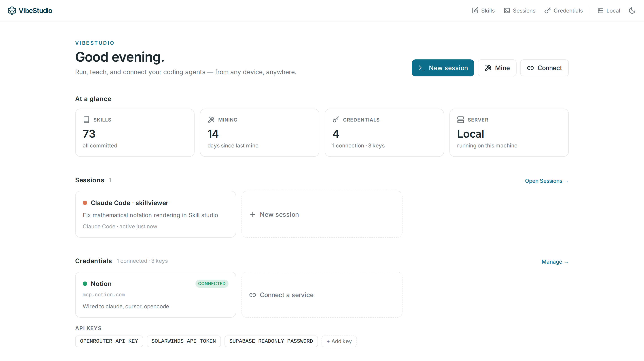The width and height of the screenshot is (644, 361).
Task: Open the Sessions nav item
Action: tap(519, 10)
